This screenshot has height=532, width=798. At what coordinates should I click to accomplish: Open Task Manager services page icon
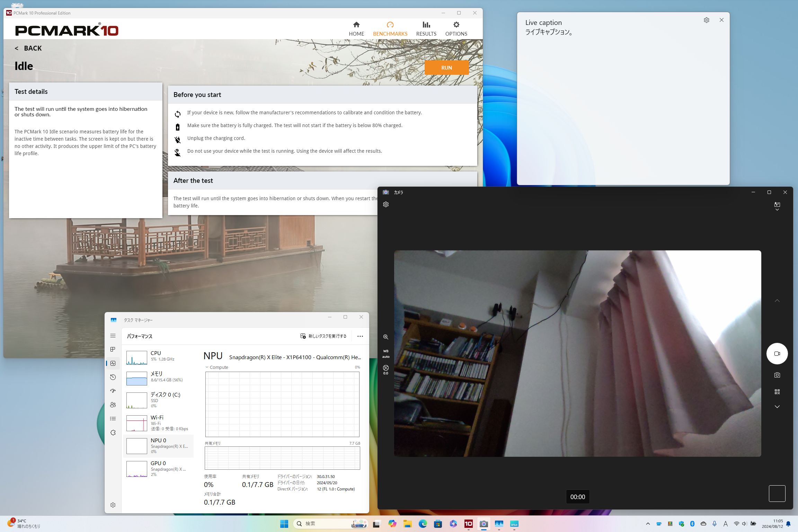(x=113, y=433)
